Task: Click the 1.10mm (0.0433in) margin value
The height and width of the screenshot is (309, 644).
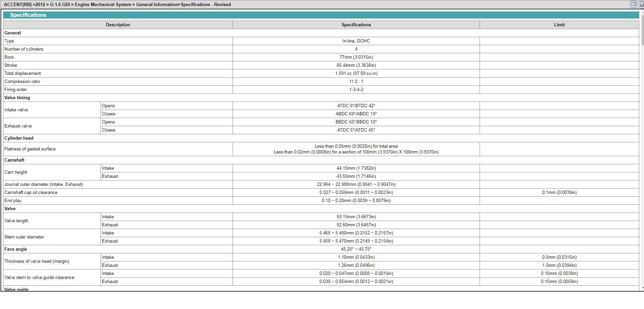Action: tap(356, 257)
